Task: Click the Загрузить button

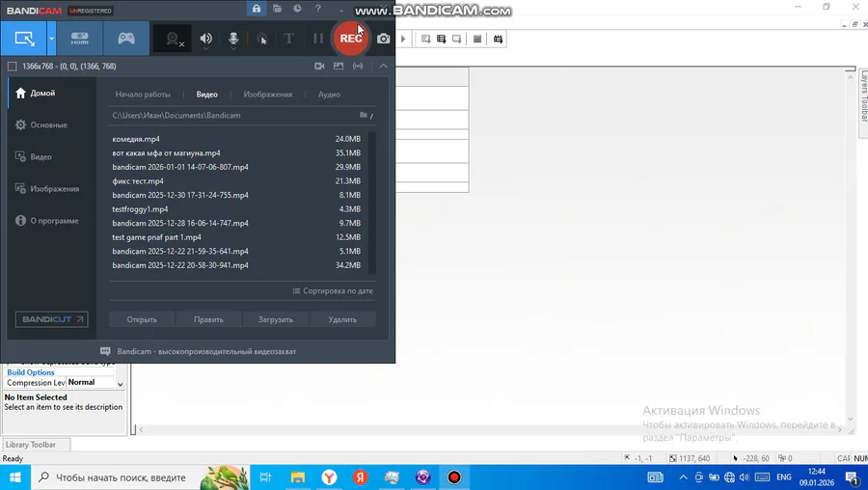Action: point(276,319)
